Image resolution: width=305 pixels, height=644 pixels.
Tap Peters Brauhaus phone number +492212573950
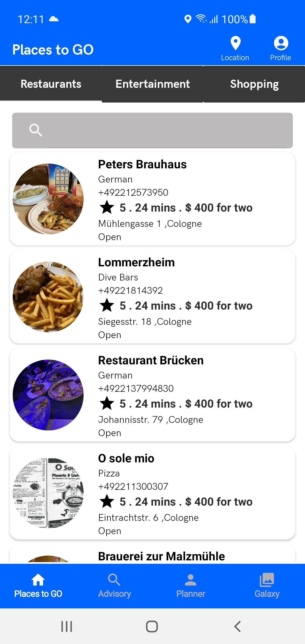[133, 192]
